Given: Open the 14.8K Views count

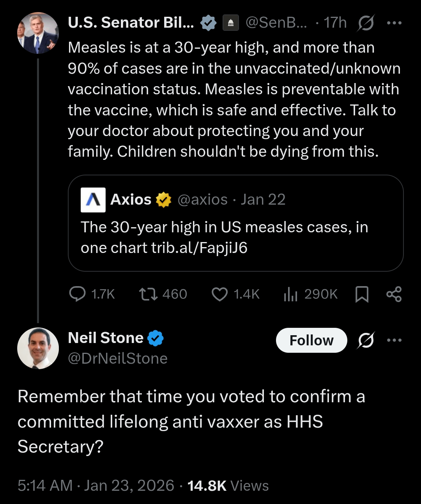Looking at the screenshot, I should tap(228, 486).
